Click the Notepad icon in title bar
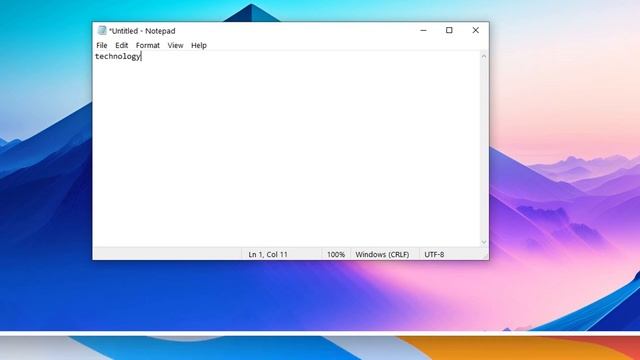Screen dimensions: 640x360 102,31
